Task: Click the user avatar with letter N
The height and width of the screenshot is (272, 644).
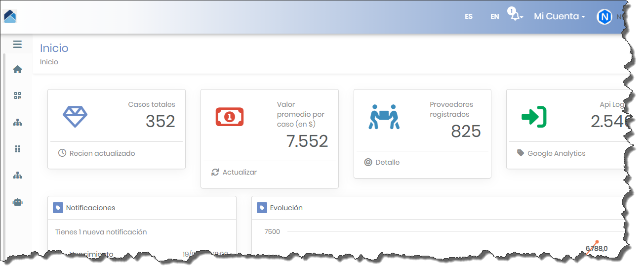Action: pyautogui.click(x=604, y=17)
